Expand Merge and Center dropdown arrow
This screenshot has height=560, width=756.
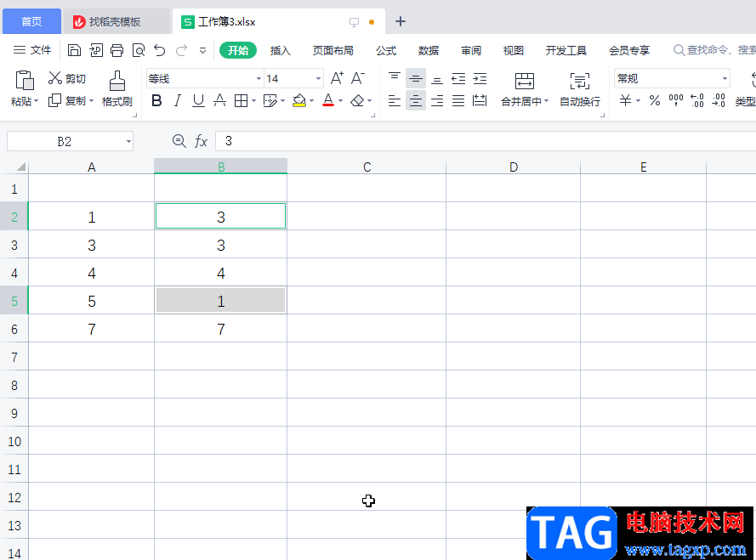point(546,101)
